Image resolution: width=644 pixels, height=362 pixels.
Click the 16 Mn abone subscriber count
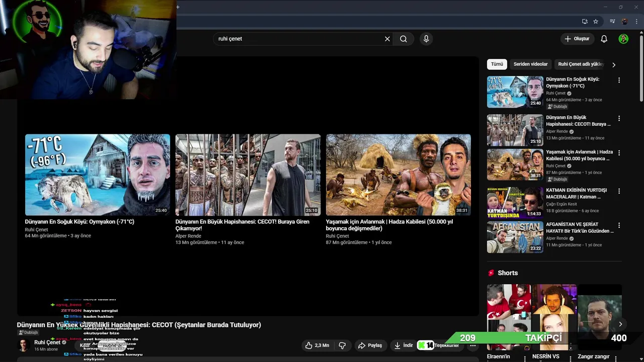click(x=46, y=349)
